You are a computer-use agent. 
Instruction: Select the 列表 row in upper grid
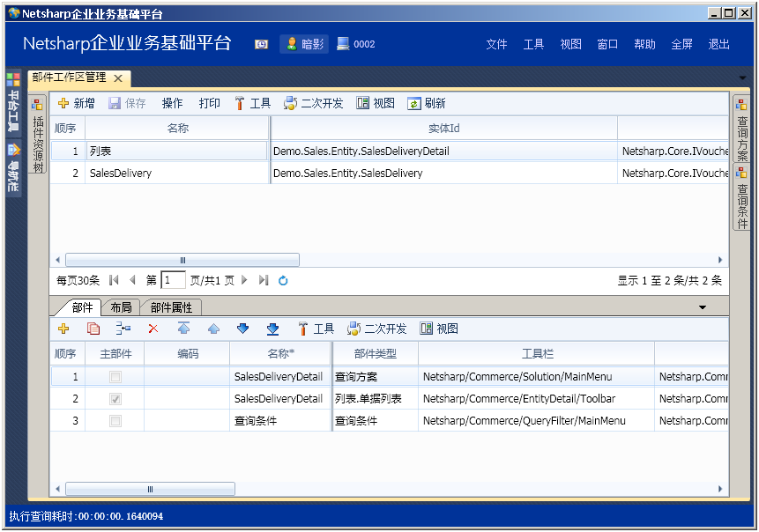pyautogui.click(x=389, y=151)
